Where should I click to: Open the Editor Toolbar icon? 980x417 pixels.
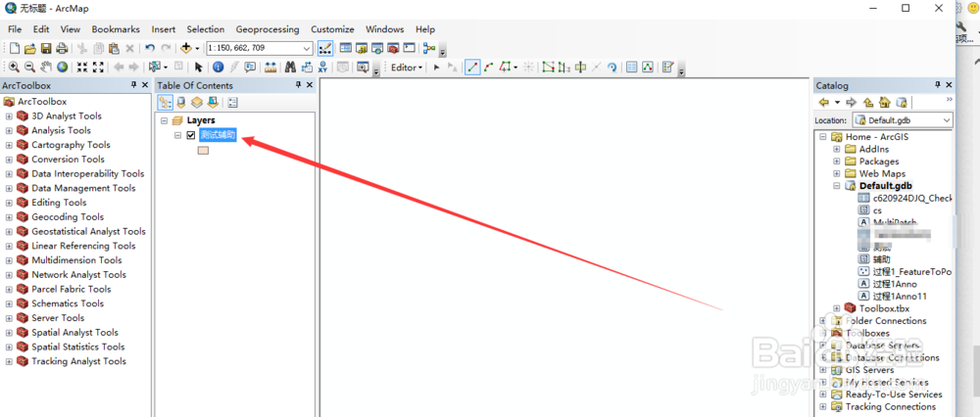[325, 48]
